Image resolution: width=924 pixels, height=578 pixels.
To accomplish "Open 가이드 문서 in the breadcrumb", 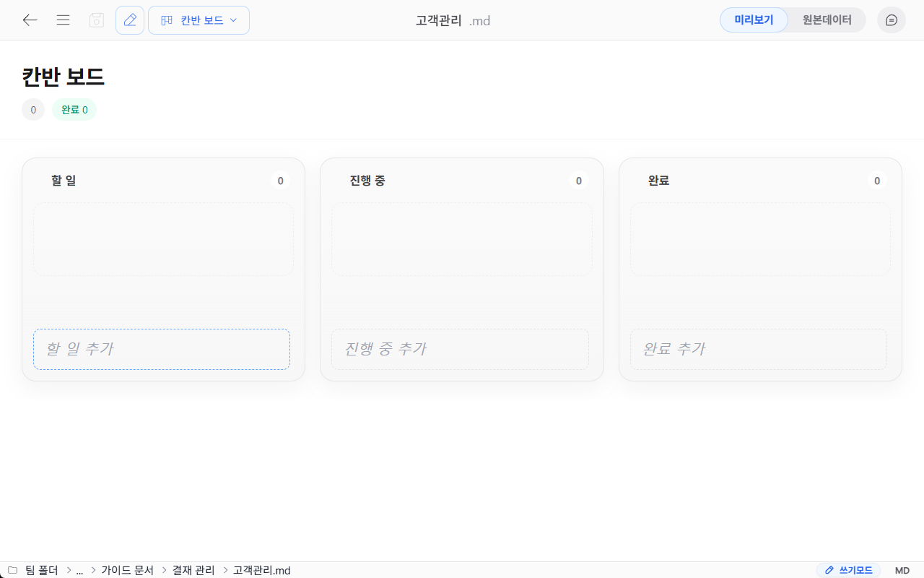I will pos(128,570).
